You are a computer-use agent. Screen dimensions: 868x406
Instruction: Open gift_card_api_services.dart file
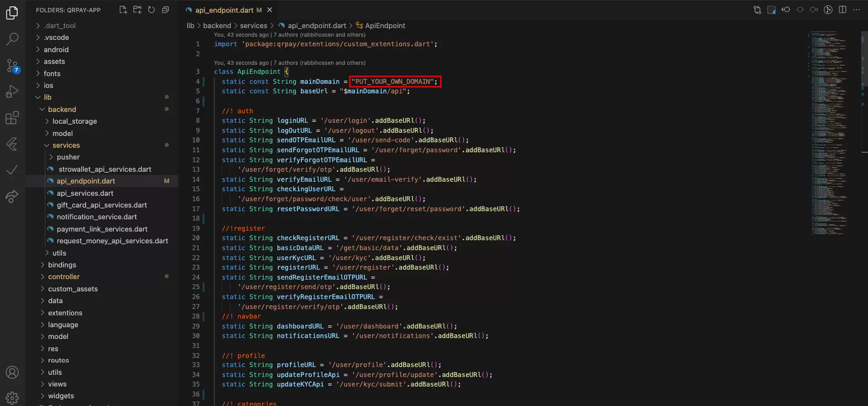coord(102,205)
